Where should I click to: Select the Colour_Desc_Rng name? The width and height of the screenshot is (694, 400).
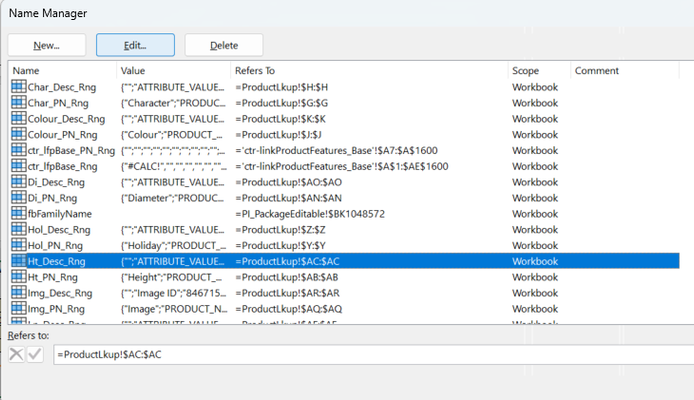click(66, 119)
